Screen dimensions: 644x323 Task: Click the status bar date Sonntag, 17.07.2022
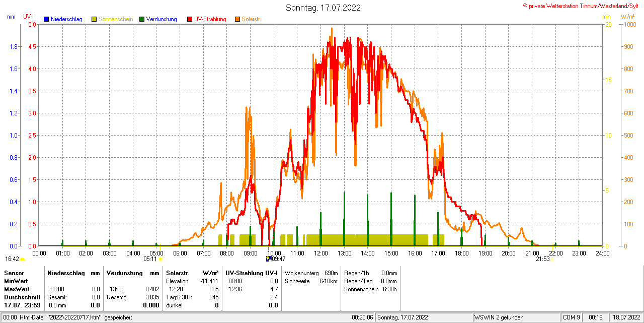(403, 317)
